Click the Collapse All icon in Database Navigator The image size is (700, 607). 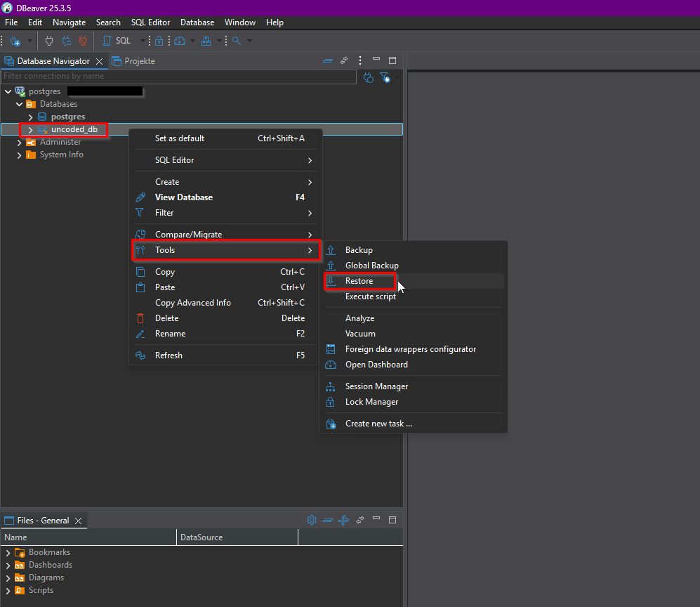327,61
